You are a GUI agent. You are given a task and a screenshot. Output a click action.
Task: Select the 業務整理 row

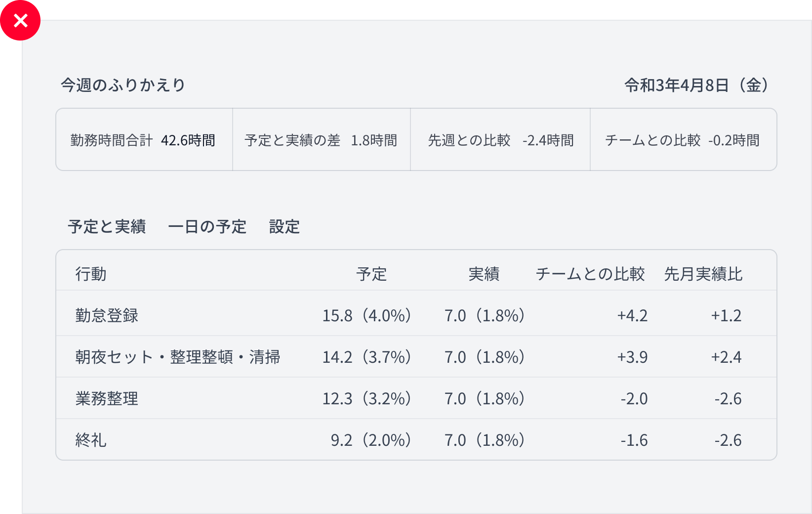pyautogui.click(x=395, y=398)
